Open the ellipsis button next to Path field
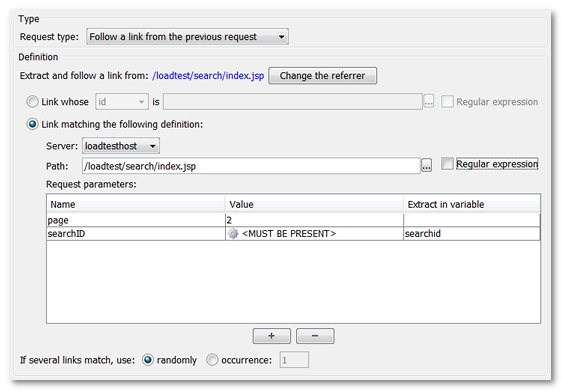Screen dimensions: 562x391 (x=426, y=166)
